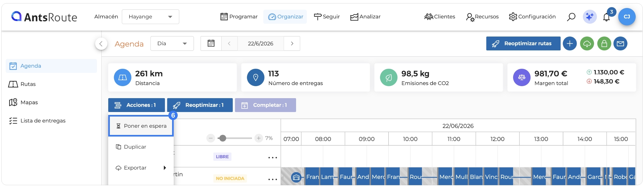Screen dimensions: 644x188
Task: Click the NO INICIADA status badge
Action: (230, 178)
